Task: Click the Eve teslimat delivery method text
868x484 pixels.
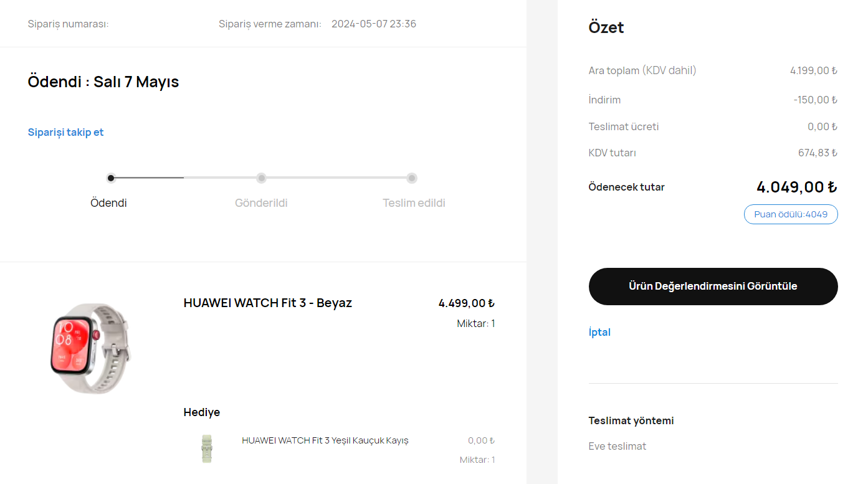Action: (x=618, y=446)
